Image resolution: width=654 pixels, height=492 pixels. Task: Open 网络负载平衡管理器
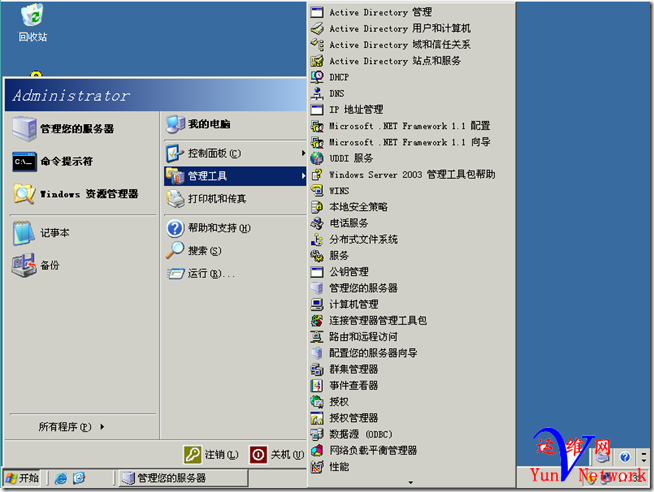tap(411, 451)
